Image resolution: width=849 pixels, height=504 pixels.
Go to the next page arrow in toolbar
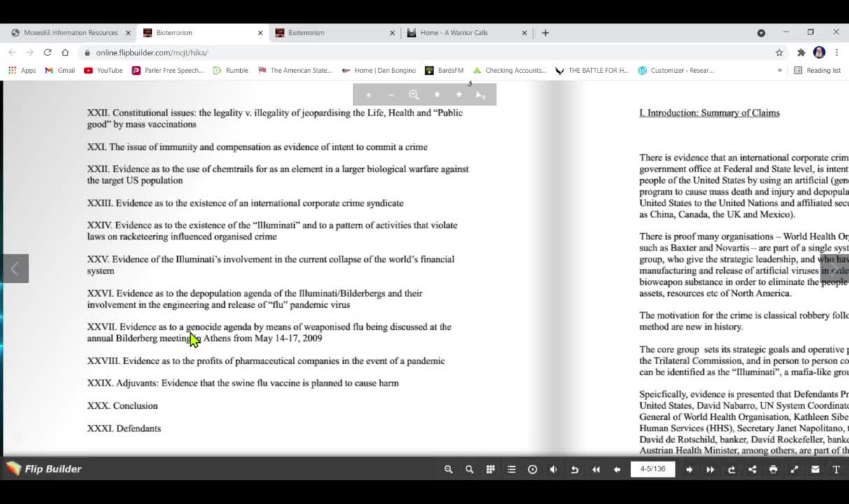coord(689,469)
